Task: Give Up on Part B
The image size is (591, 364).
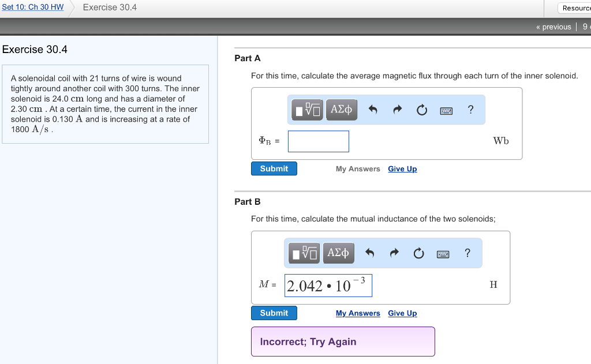Action: [x=402, y=313]
